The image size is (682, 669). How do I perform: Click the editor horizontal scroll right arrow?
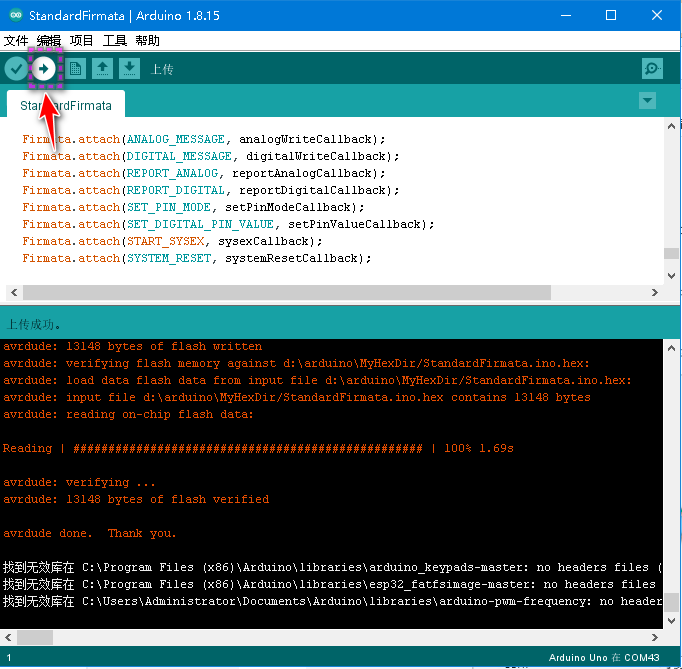coord(655,292)
